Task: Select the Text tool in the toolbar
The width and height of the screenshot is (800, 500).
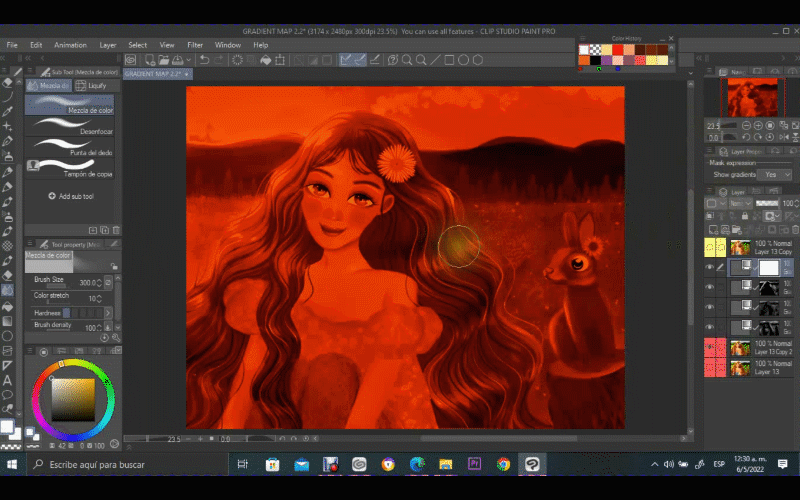Action: [x=7, y=380]
